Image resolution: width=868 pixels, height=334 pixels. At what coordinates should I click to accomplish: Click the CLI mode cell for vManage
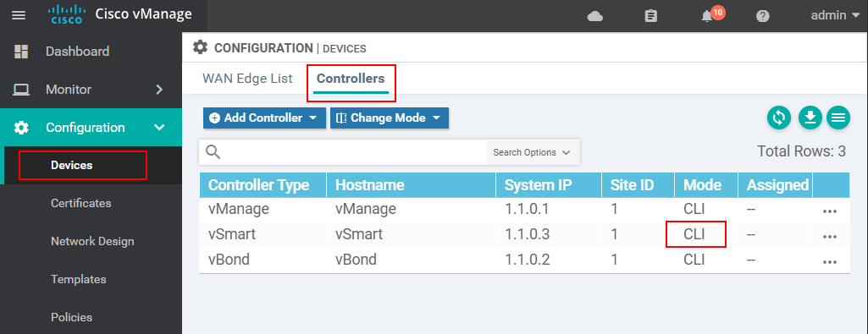pos(694,209)
